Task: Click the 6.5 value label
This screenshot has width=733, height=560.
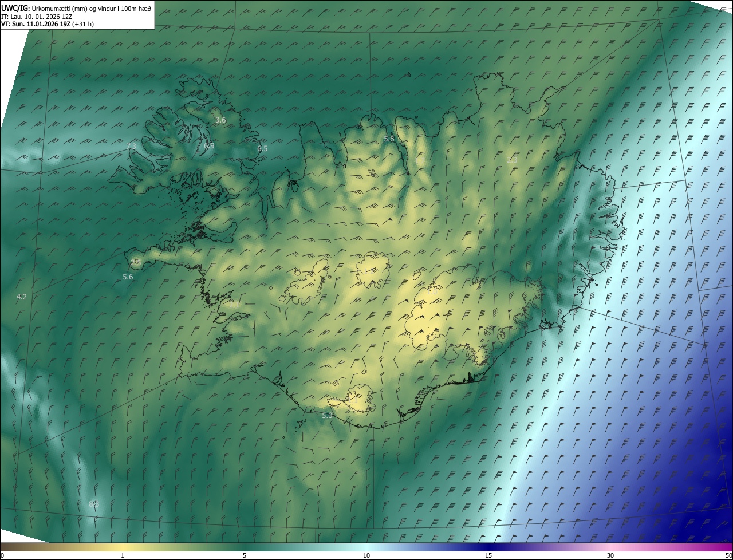Action: [262, 148]
